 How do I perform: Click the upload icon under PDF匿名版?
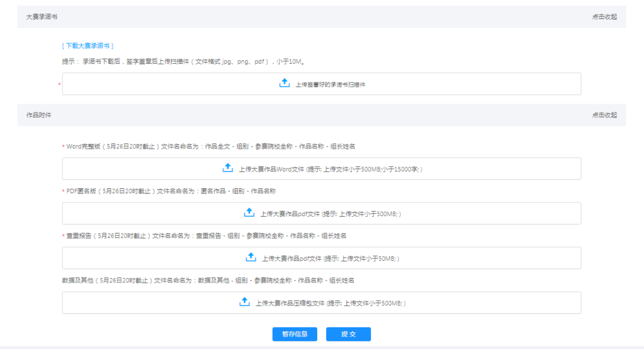coord(249,213)
